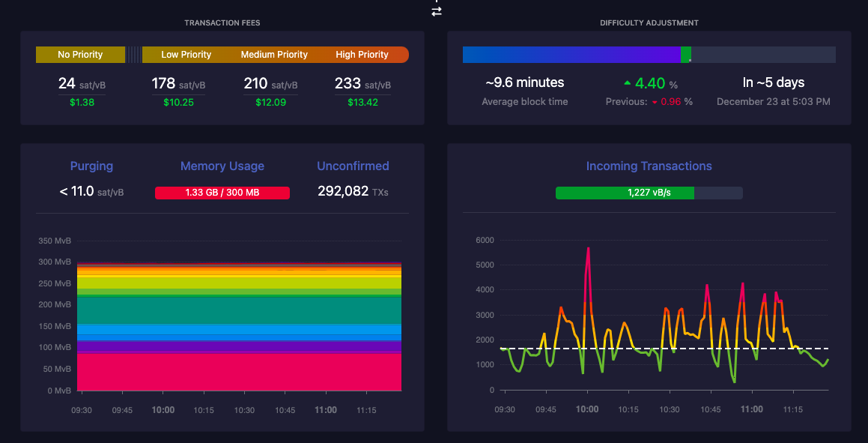868x443 pixels.
Task: Select the No Priority fee segment
Action: pyautogui.click(x=80, y=54)
